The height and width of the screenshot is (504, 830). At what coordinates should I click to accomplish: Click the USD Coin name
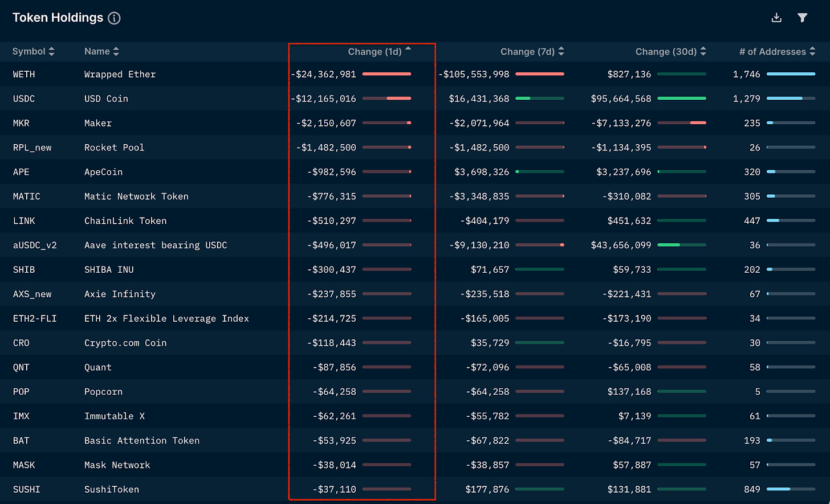[106, 99]
